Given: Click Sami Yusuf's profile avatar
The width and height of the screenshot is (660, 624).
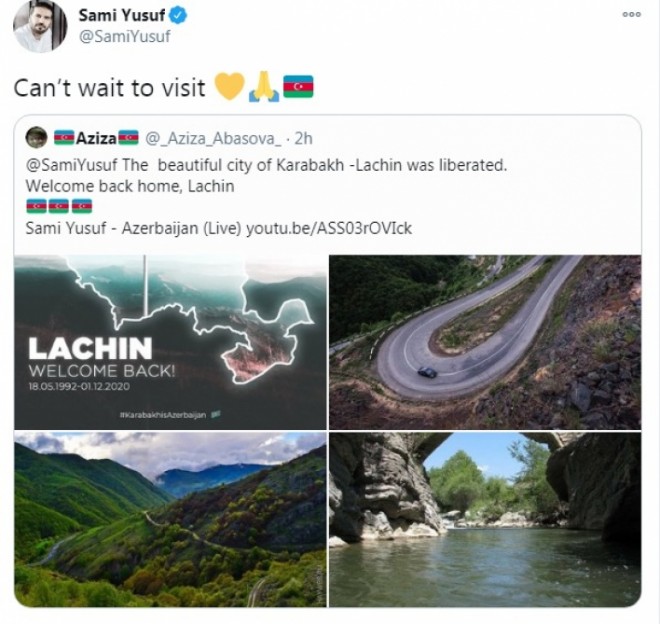Looking at the screenshot, I should [41, 26].
